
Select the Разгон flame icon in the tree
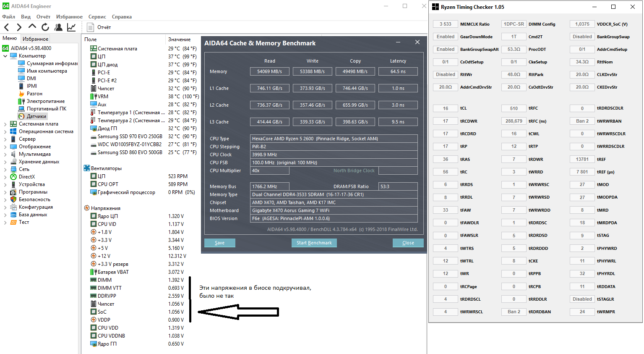(x=21, y=94)
